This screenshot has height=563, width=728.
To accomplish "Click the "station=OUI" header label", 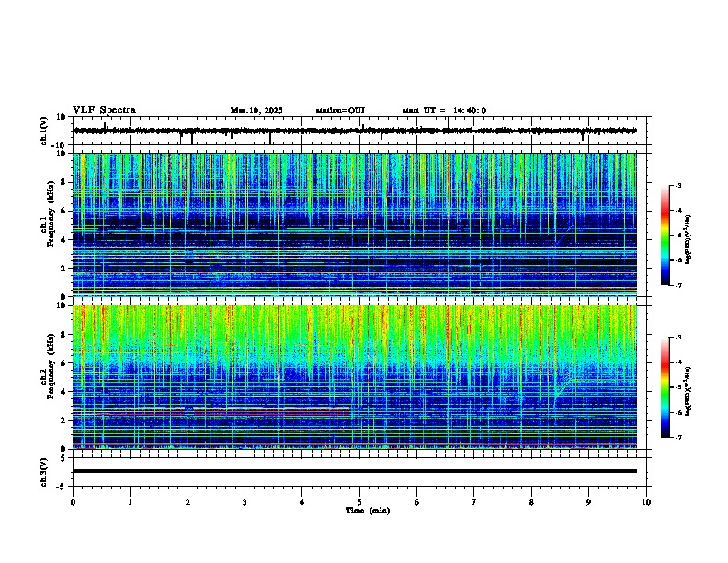I will click(340, 110).
